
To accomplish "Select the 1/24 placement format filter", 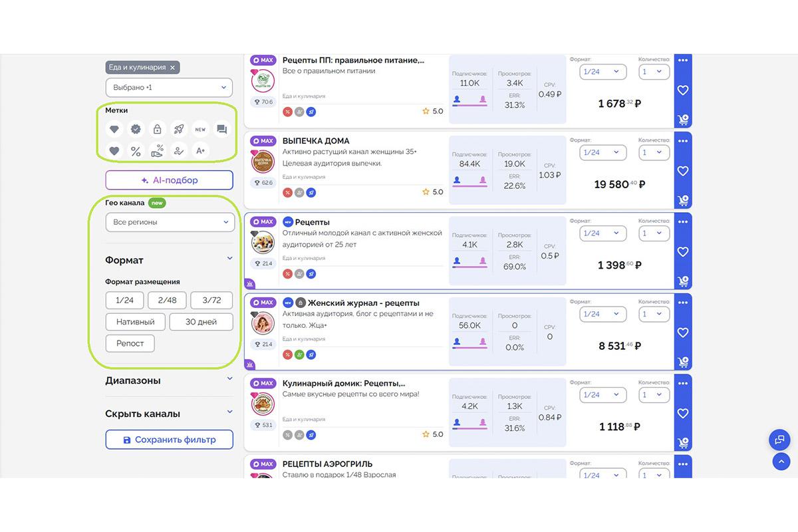I will [x=124, y=301].
